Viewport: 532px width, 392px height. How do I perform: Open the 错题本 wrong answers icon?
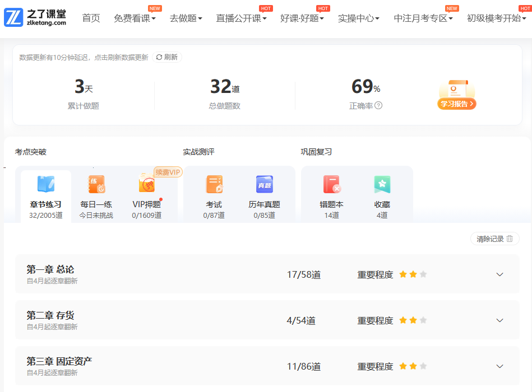(331, 185)
